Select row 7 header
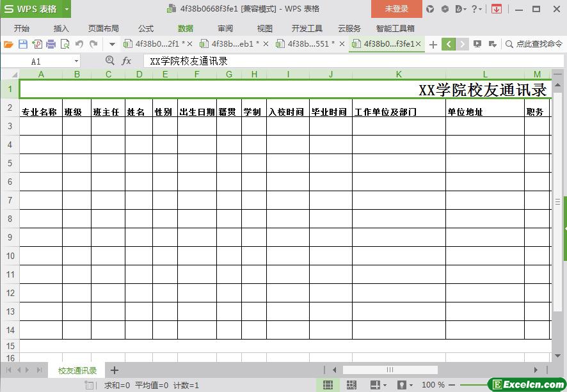The width and height of the screenshot is (567, 392). click(10, 200)
